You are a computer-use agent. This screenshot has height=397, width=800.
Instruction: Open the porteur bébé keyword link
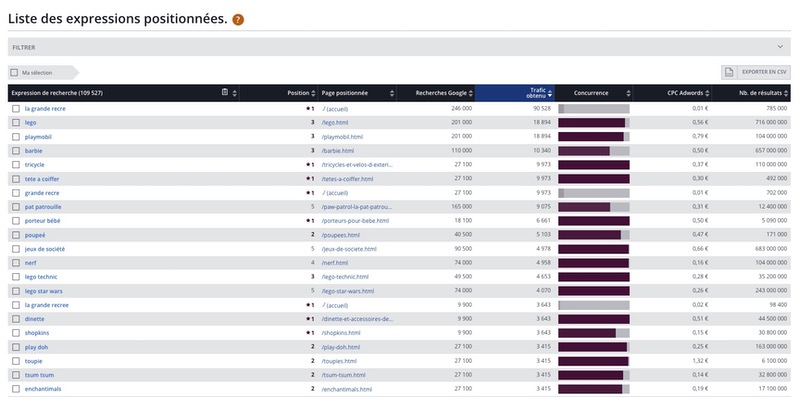pos(42,221)
